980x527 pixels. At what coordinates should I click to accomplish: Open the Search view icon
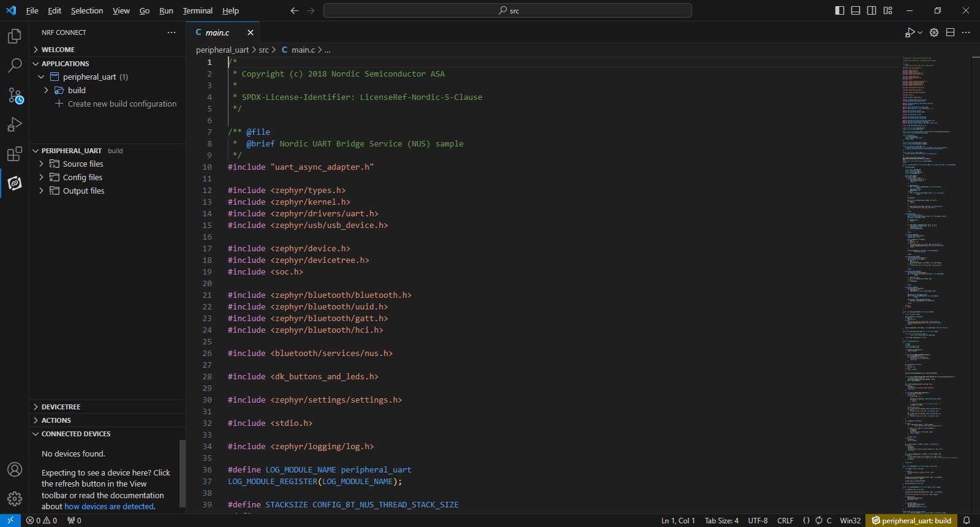(14, 65)
